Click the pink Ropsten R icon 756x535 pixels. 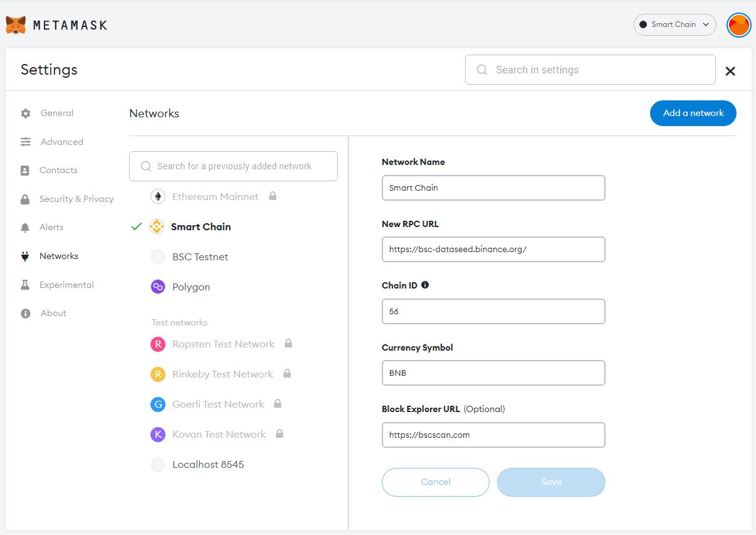click(x=158, y=344)
